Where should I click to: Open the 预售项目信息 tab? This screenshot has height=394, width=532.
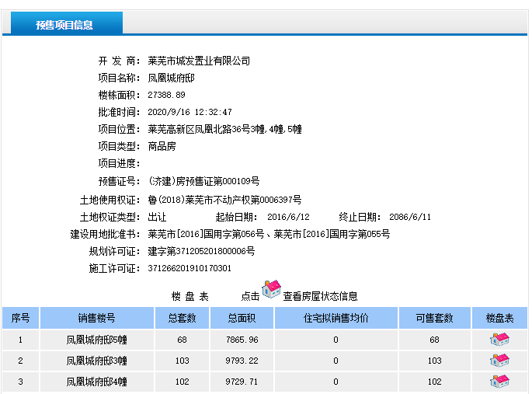[x=64, y=24]
